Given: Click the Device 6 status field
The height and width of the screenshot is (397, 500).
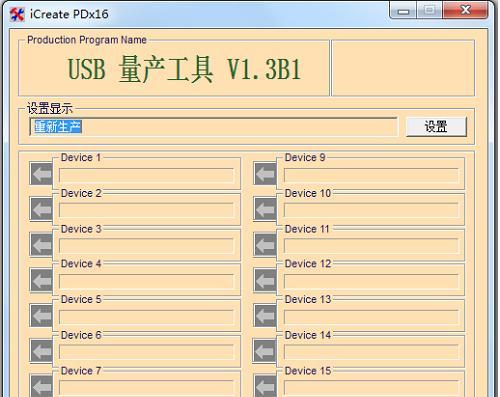Looking at the screenshot, I should click(146, 352).
